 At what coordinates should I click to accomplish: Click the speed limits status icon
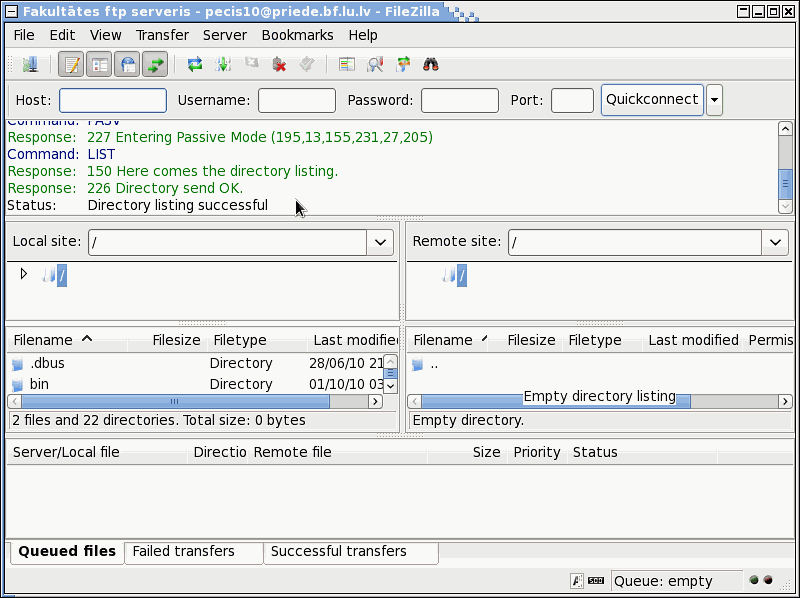pos(596,581)
